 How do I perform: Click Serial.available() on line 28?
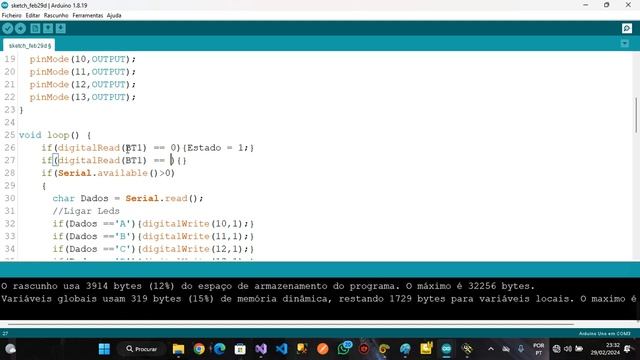[x=108, y=173]
